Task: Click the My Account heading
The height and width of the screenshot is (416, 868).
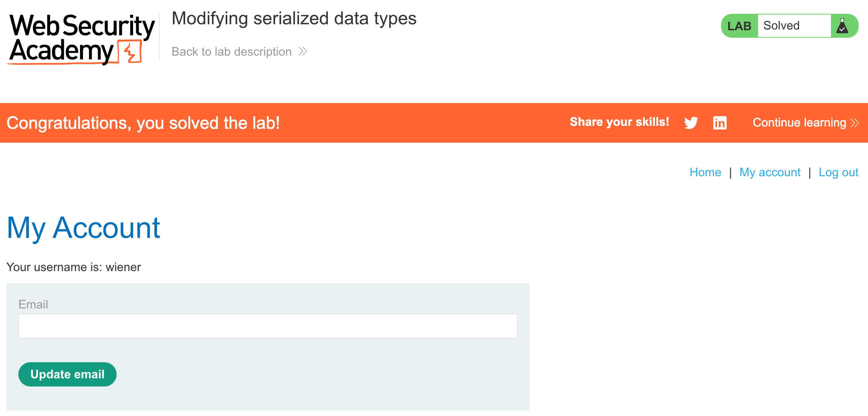Action: pos(84,228)
